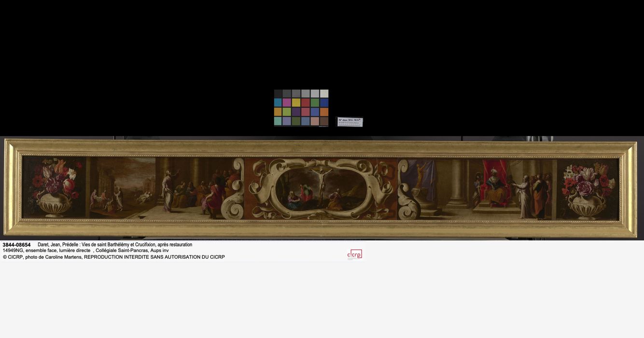This screenshot has width=644, height=338.
Task: Click the color checker chart above the painting
Action: coord(301,108)
